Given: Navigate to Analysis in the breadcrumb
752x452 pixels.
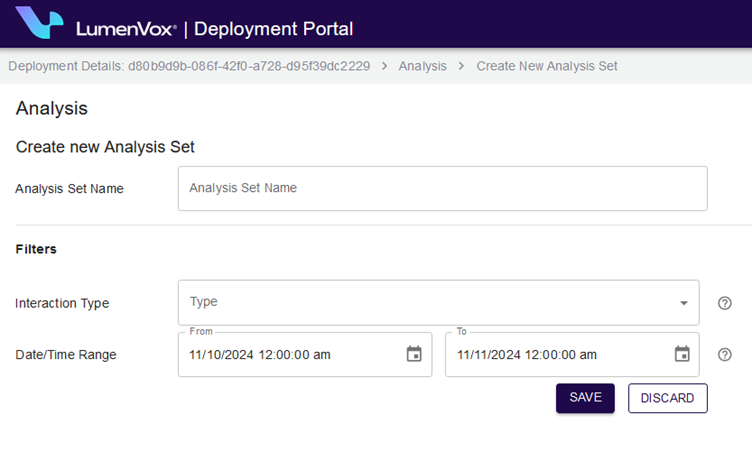Looking at the screenshot, I should click(422, 66).
